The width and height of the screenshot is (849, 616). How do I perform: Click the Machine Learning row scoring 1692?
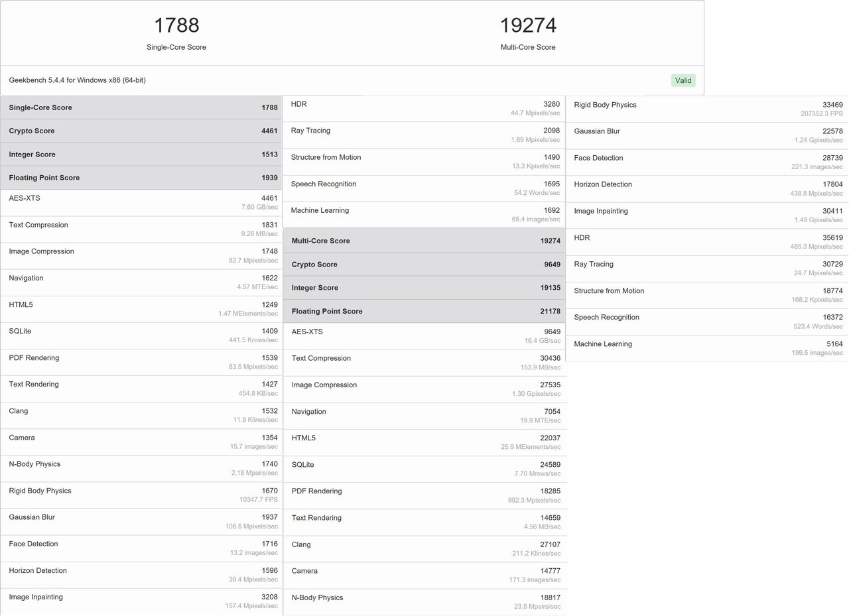424,214
